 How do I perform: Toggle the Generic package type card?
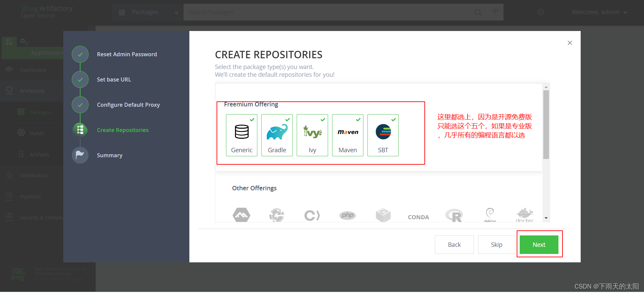tap(241, 135)
